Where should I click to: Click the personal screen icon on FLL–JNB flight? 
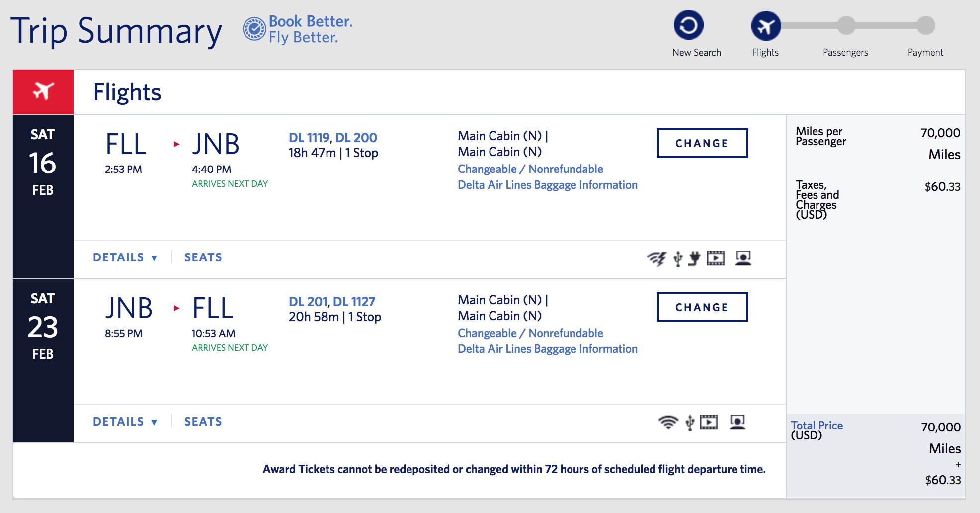pos(743,258)
